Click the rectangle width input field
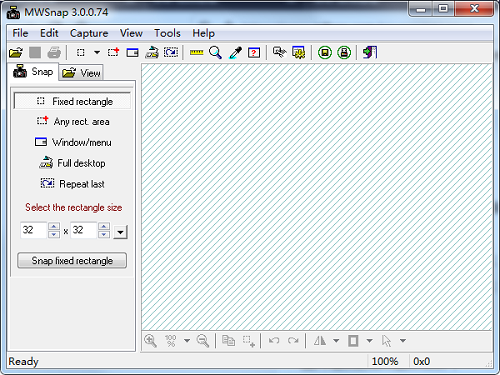The width and height of the screenshot is (500, 375). (33, 230)
